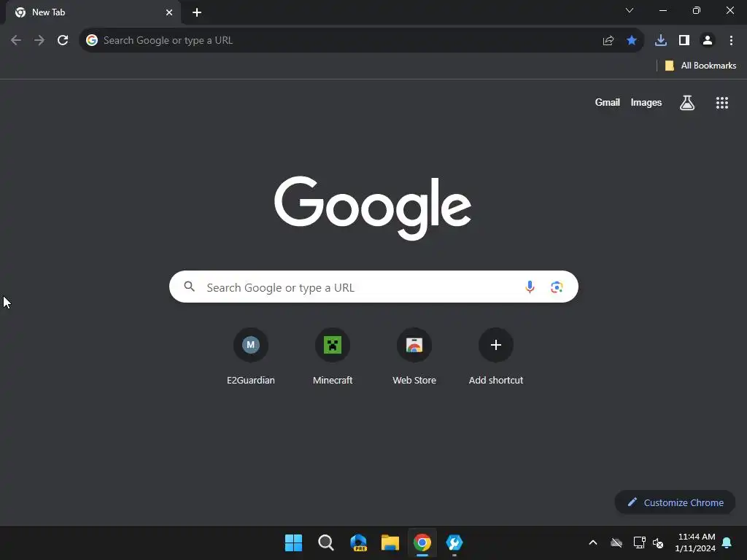The image size is (747, 560).
Task: Start voice search with microphone
Action: pos(530,287)
